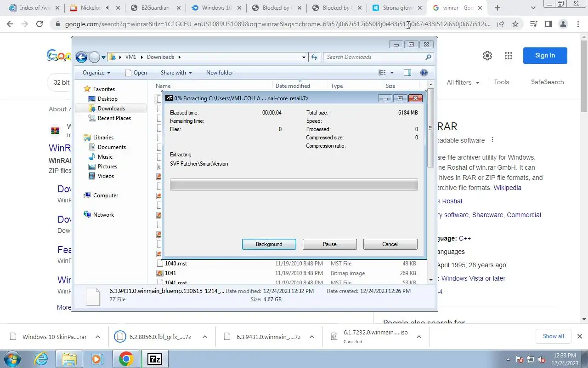Select the 1041 bitmap image file
The width and height of the screenshot is (588, 368).
pos(170,273)
